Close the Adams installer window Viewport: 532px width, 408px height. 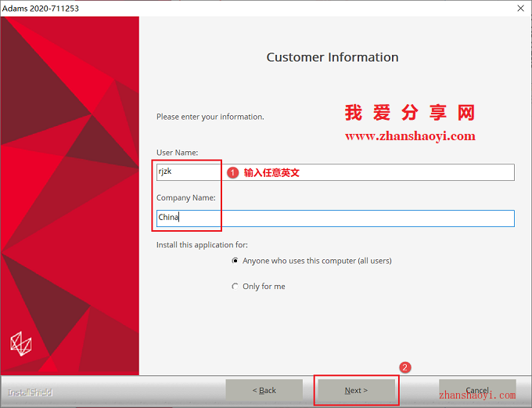(x=520, y=8)
